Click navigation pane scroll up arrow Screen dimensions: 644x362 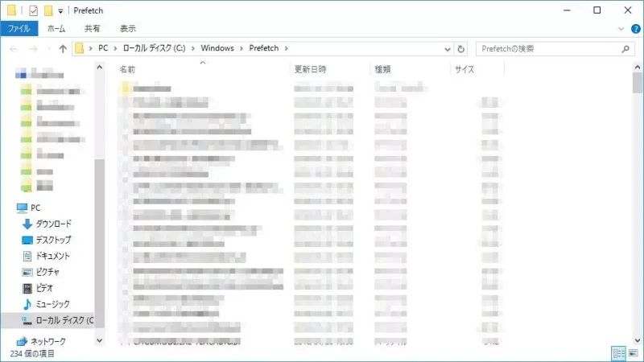[99, 67]
